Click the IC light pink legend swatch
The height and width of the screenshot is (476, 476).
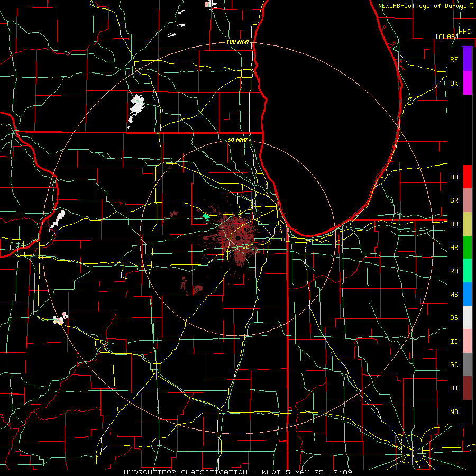(467, 341)
